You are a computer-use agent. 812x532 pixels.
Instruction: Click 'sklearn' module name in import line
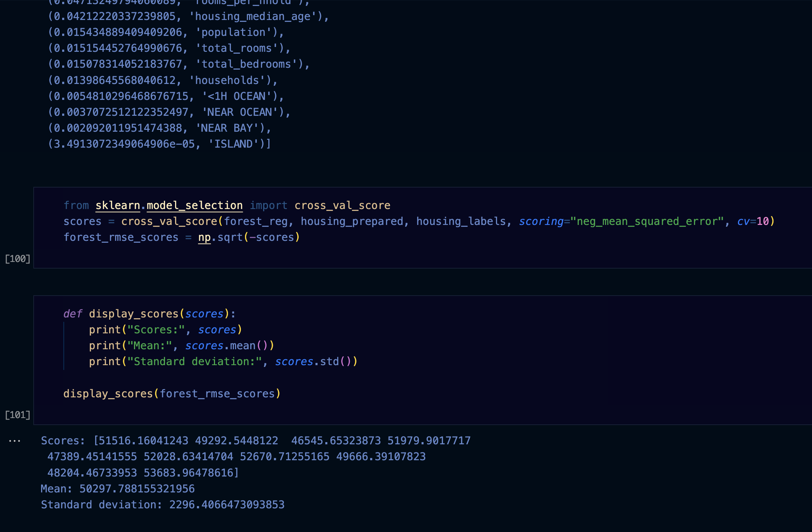click(118, 205)
